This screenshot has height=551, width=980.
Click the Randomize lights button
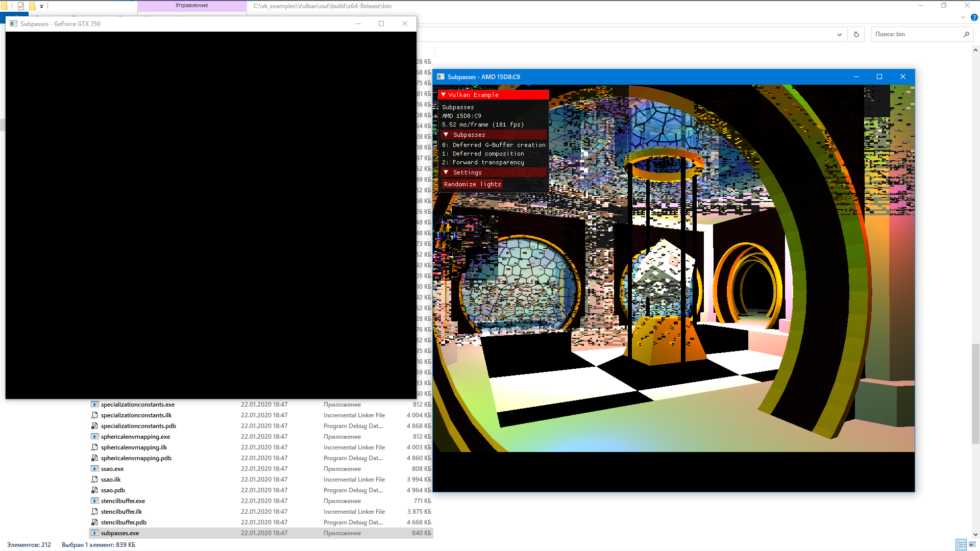[472, 184]
